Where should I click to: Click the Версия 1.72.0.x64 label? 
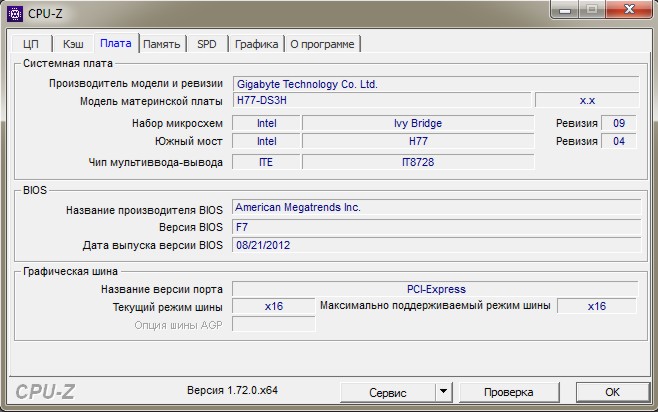tap(232, 390)
